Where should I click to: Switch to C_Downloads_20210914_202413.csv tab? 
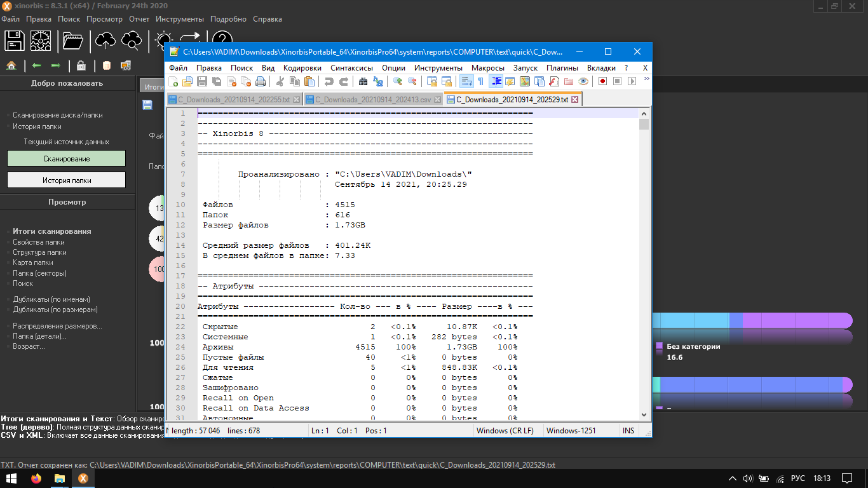click(x=372, y=100)
